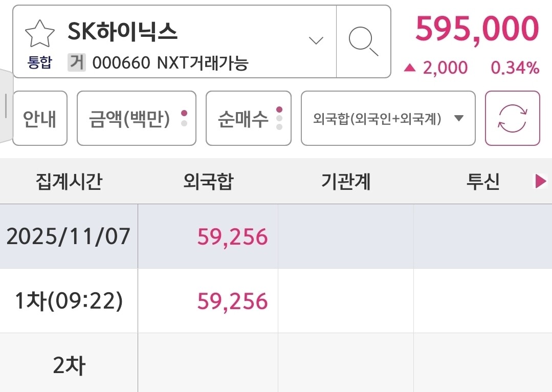
Task: Select the 외국합 column header
Action: (208, 181)
